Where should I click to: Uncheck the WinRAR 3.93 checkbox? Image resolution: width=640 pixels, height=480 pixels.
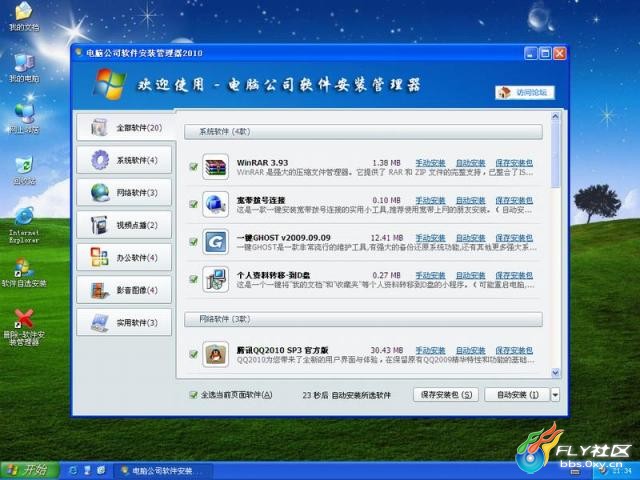tap(193, 167)
